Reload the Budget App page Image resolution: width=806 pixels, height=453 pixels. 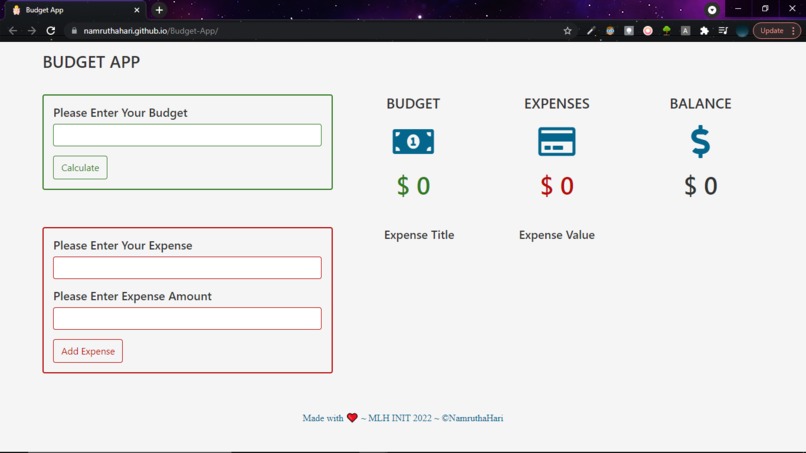(x=50, y=31)
